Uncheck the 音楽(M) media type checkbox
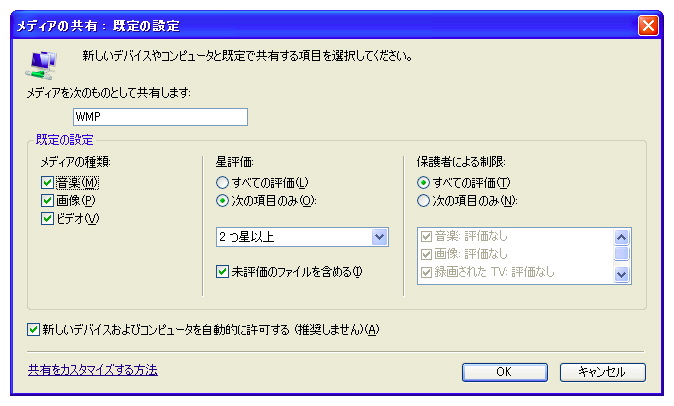Screen dimensions: 674x406 tap(47, 183)
